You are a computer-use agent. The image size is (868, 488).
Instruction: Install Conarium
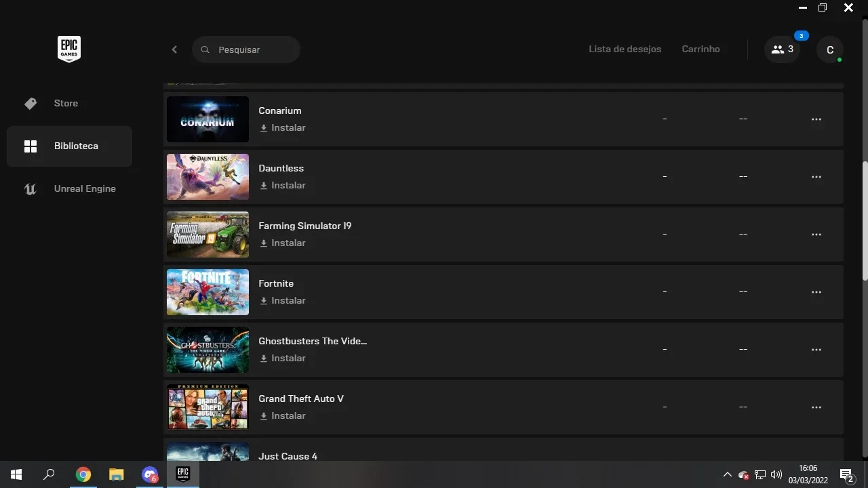click(283, 127)
